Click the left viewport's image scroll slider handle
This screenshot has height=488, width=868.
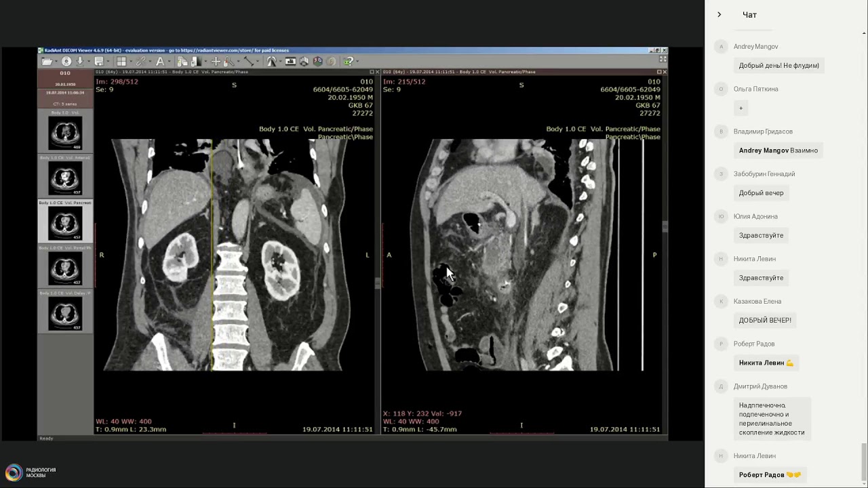pyautogui.click(x=378, y=283)
